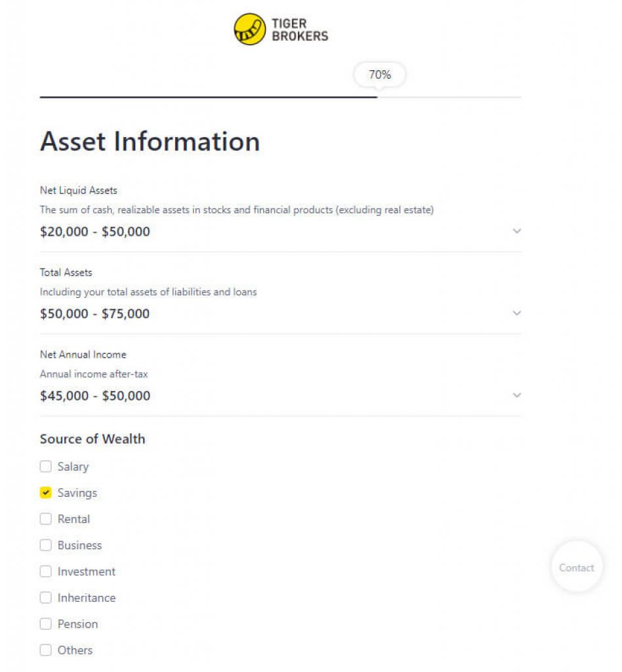Open the Total Assets dropdown arrow
Image resolution: width=622 pixels, height=672 pixels.
[x=516, y=313]
